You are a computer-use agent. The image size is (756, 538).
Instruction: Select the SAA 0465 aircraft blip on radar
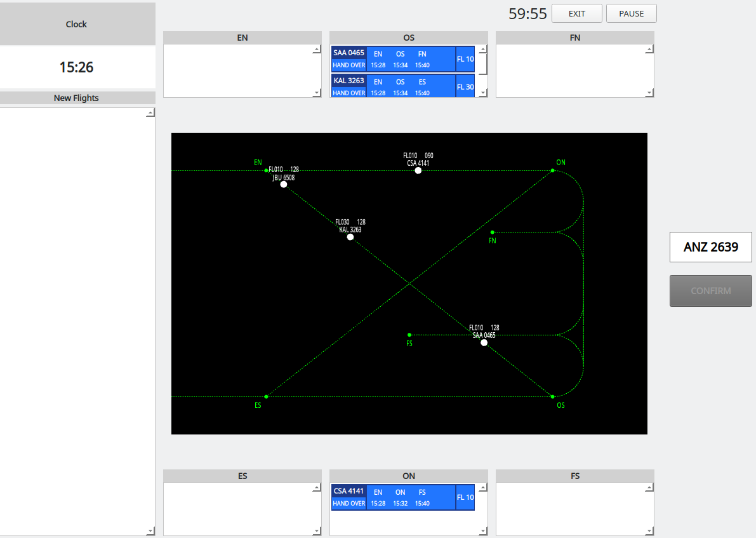484,342
